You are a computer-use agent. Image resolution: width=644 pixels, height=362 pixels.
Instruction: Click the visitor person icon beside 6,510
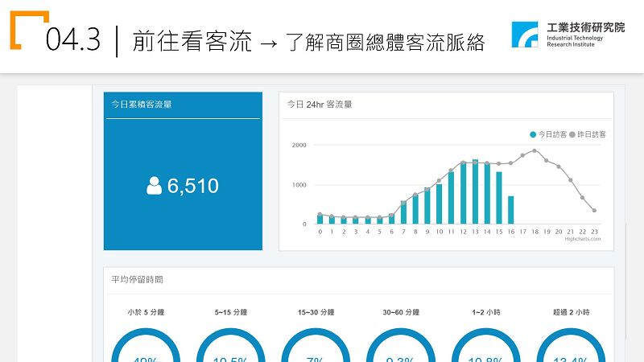coord(154,186)
